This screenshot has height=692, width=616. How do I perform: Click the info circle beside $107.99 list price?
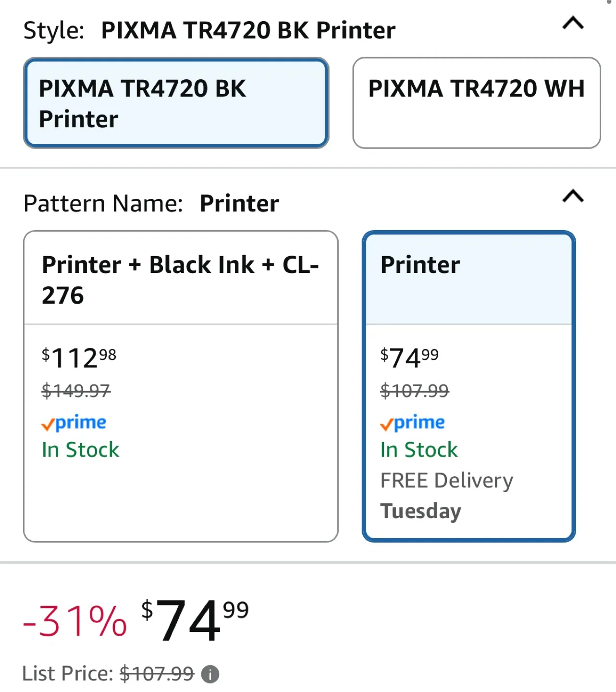(209, 674)
